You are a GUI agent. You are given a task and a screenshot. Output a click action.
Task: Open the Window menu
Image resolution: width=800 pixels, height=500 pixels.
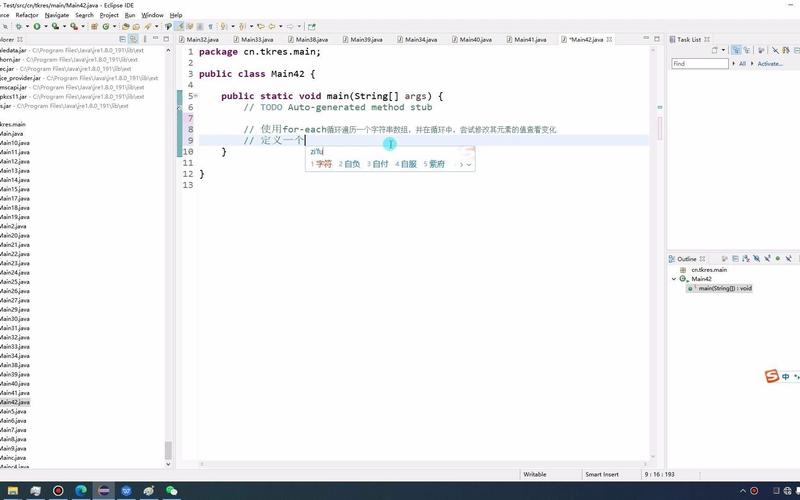[x=152, y=15]
